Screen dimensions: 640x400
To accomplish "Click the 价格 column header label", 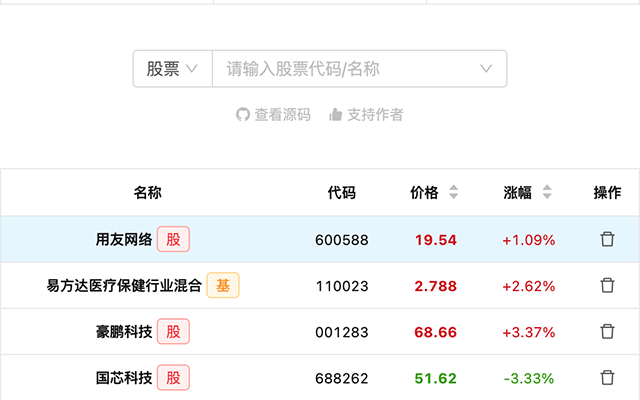I will point(424,192).
